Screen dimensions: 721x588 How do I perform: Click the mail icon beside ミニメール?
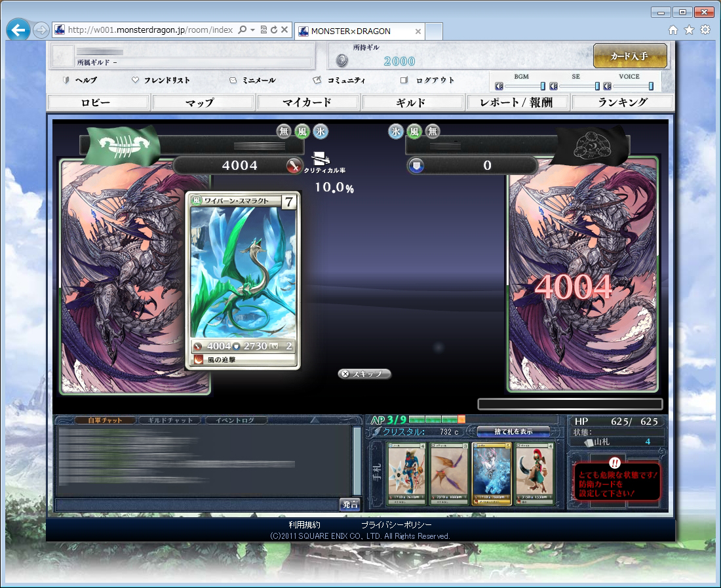[233, 80]
